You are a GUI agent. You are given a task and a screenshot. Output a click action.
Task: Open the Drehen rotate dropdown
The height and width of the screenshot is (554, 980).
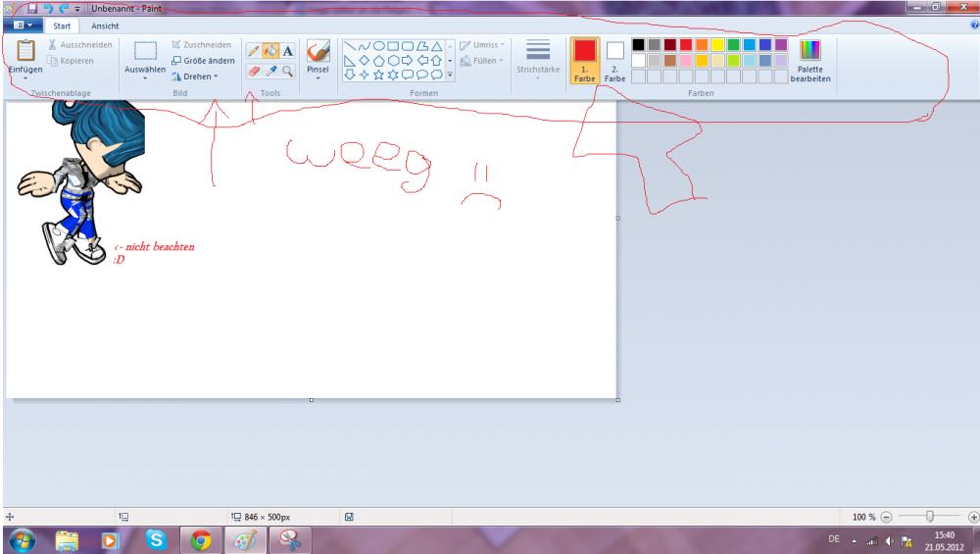tap(194, 76)
